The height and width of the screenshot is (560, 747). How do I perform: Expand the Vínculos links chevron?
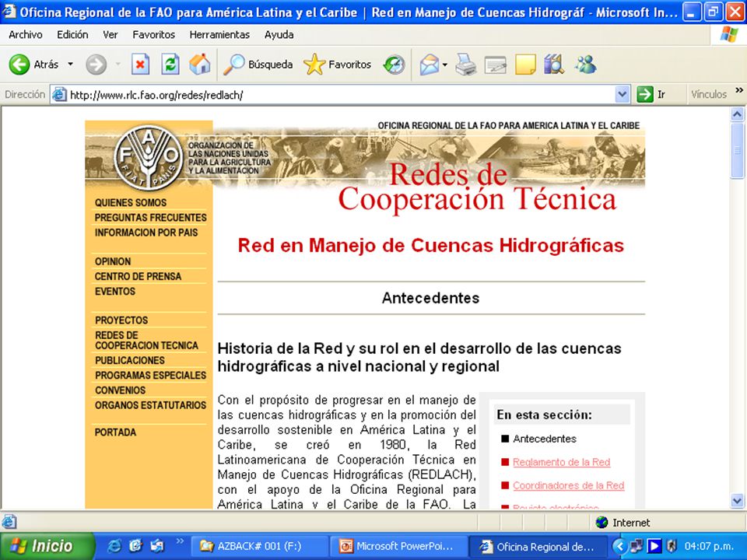[739, 90]
